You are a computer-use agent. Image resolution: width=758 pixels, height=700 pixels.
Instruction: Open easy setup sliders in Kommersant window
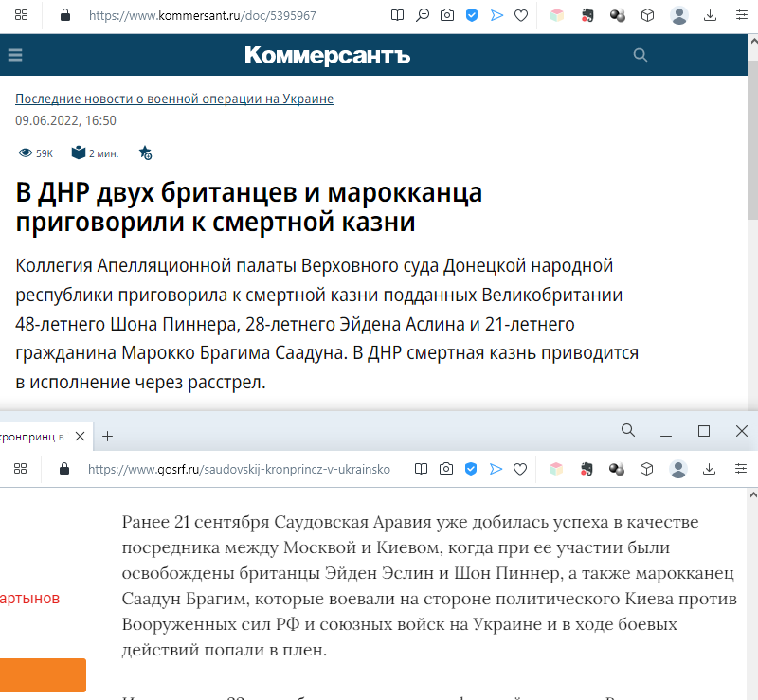pyautogui.click(x=742, y=15)
